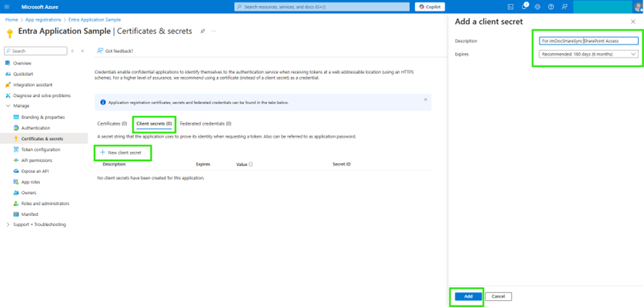Image resolution: width=644 pixels, height=307 pixels.
Task: Click the Got feedback person icon
Action: (x=100, y=51)
